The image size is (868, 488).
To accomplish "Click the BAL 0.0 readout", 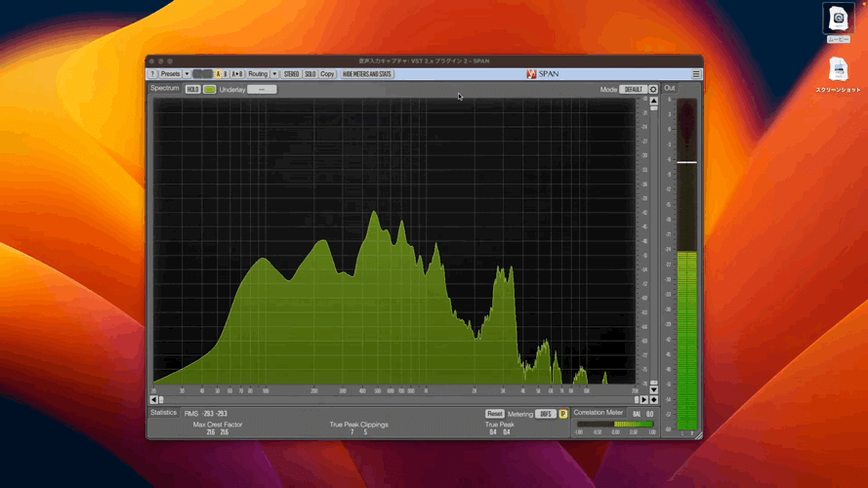I will pyautogui.click(x=643, y=414).
